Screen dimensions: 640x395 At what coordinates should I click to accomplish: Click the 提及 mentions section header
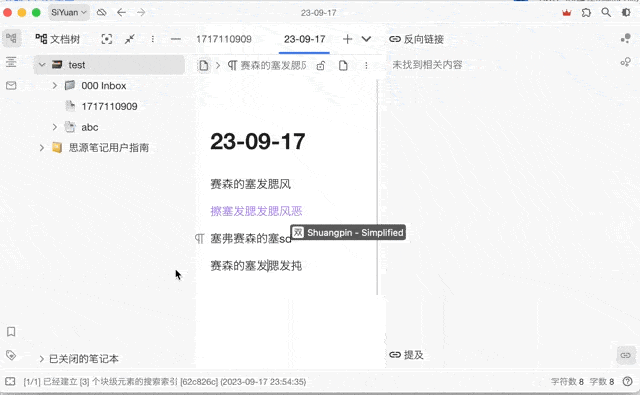[406, 355]
